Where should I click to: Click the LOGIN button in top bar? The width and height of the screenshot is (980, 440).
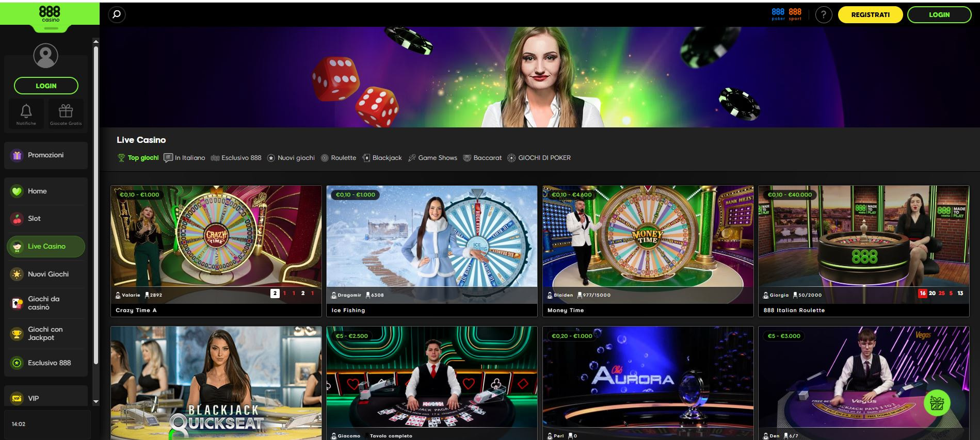(939, 15)
